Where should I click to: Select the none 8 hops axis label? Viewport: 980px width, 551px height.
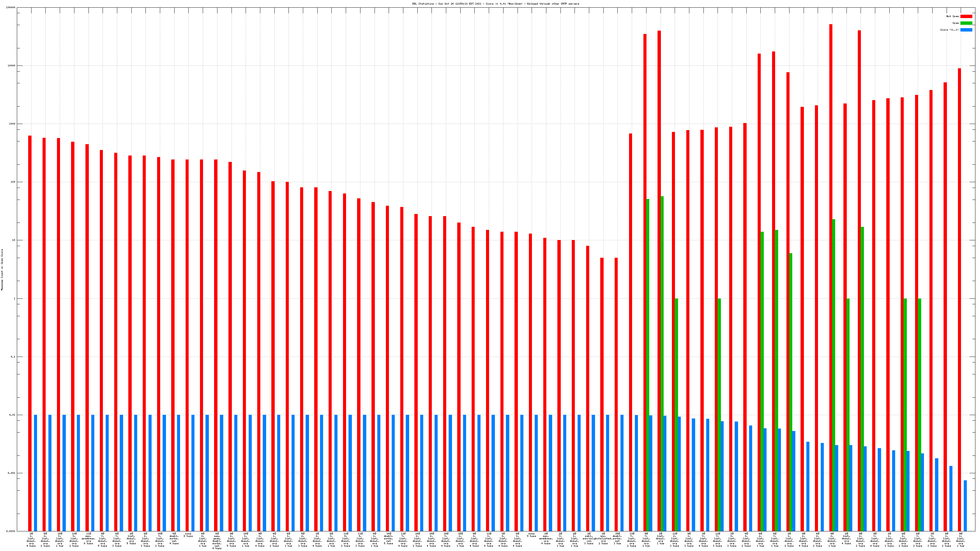tap(188, 535)
